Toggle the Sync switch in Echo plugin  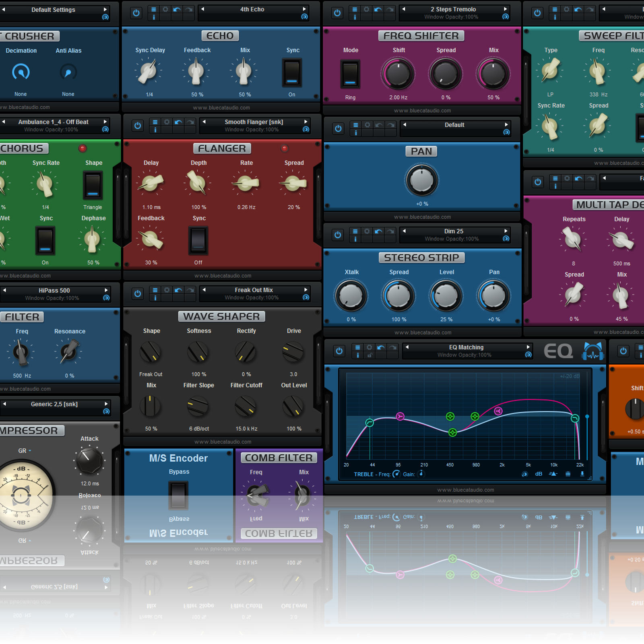(x=292, y=73)
